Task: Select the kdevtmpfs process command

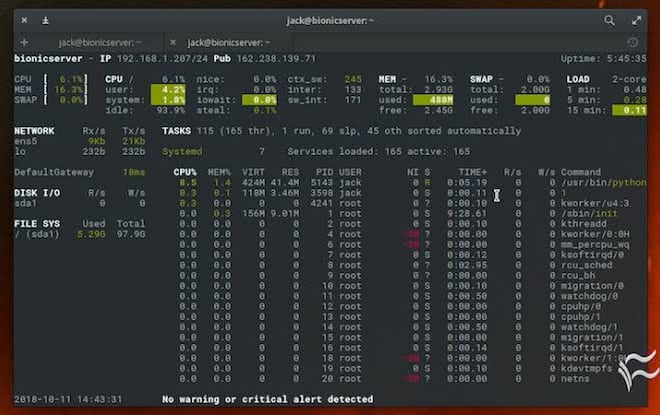Action: 586,368
